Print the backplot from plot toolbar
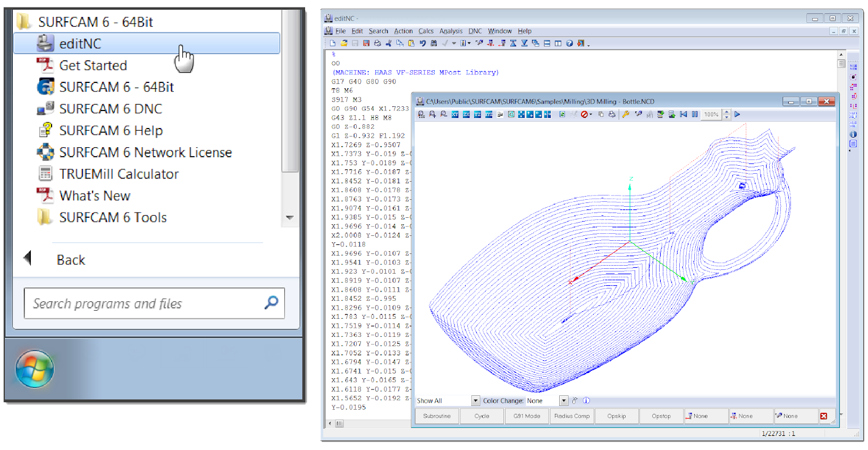 click(x=612, y=114)
